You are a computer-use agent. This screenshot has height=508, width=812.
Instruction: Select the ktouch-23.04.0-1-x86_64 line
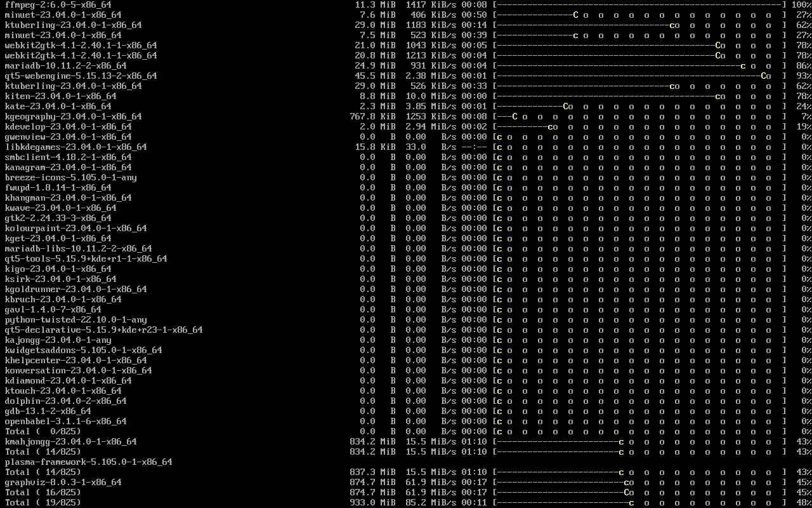(x=63, y=391)
